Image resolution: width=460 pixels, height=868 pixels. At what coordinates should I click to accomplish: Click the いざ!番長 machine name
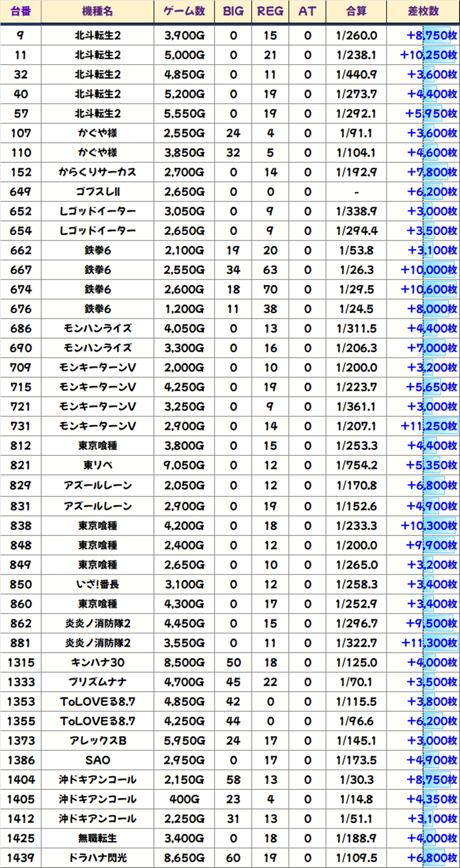[x=97, y=584]
